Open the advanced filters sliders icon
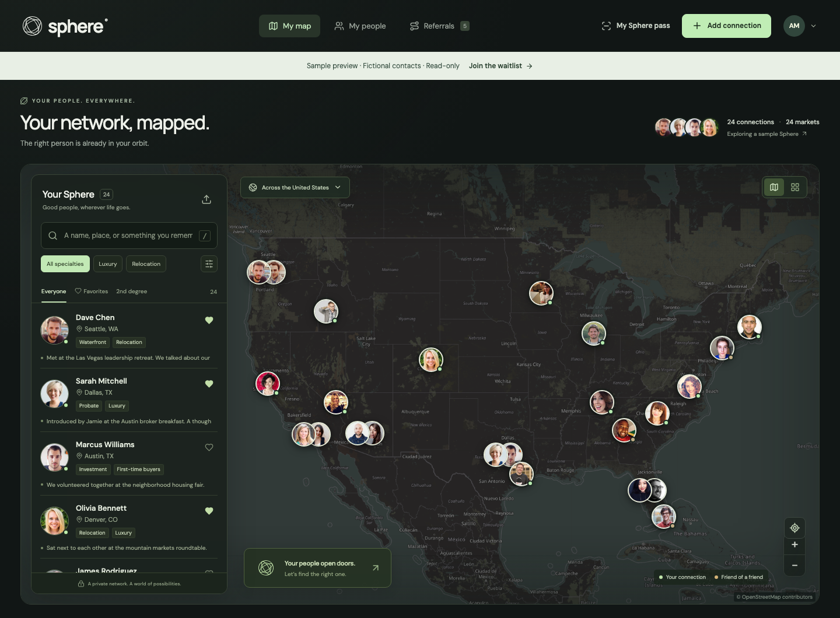Image resolution: width=840 pixels, height=618 pixels. [209, 264]
